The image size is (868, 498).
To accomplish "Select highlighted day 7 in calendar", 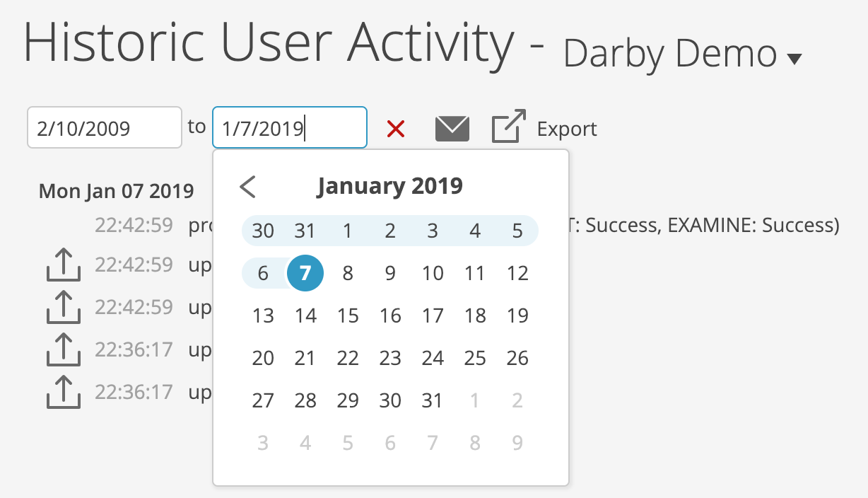I will coord(305,273).
